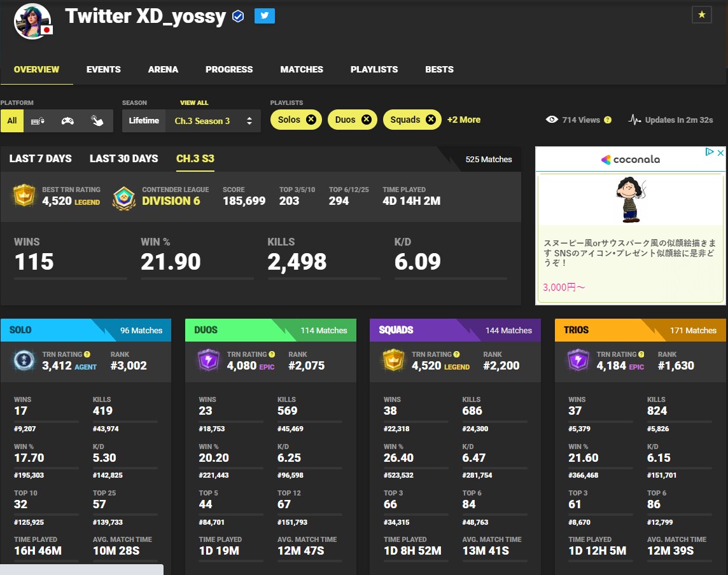Screen dimensions: 728x575
Task: Open the Arena tab
Action: [x=163, y=69]
